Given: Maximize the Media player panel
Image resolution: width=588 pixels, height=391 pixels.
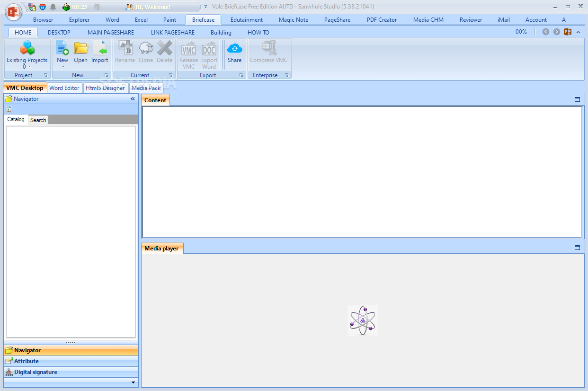Looking at the screenshot, I should coord(577,248).
